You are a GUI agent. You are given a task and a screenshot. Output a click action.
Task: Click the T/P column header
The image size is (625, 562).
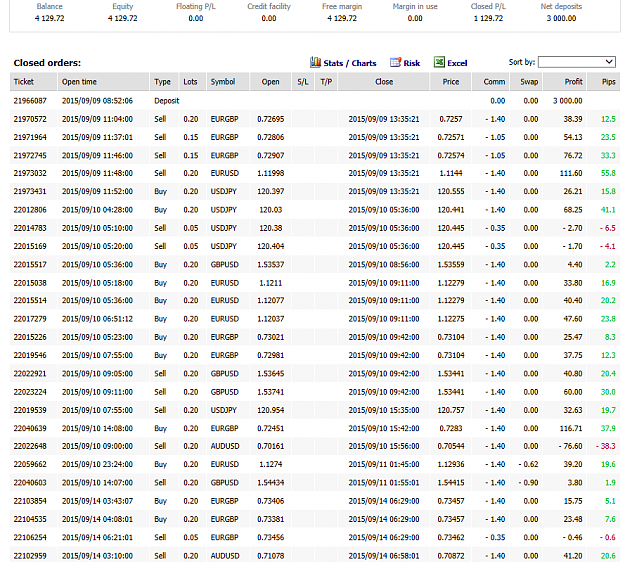(x=326, y=82)
